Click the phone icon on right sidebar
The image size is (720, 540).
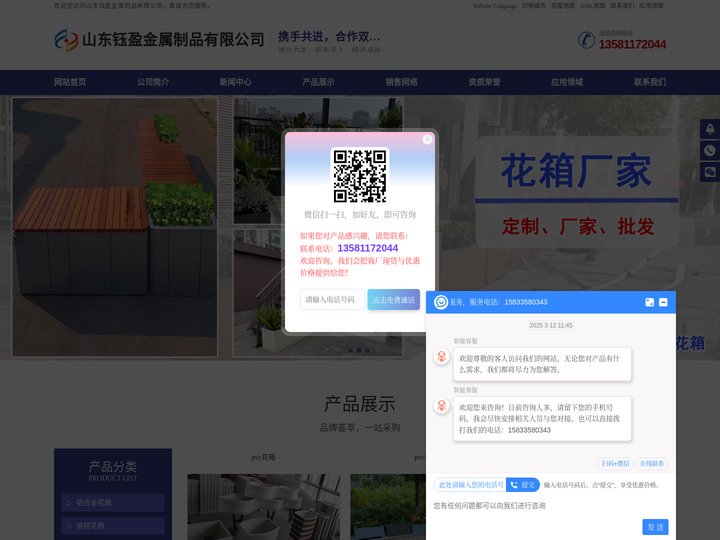[710, 151]
